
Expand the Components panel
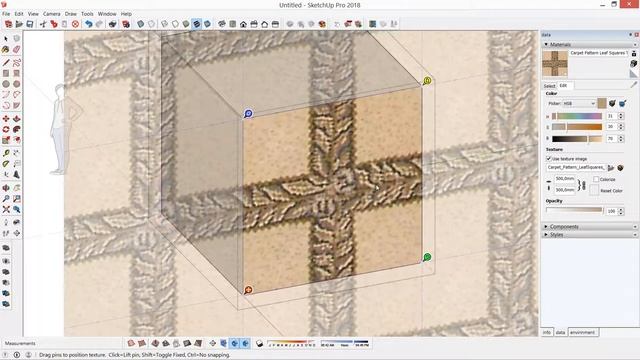pos(546,226)
